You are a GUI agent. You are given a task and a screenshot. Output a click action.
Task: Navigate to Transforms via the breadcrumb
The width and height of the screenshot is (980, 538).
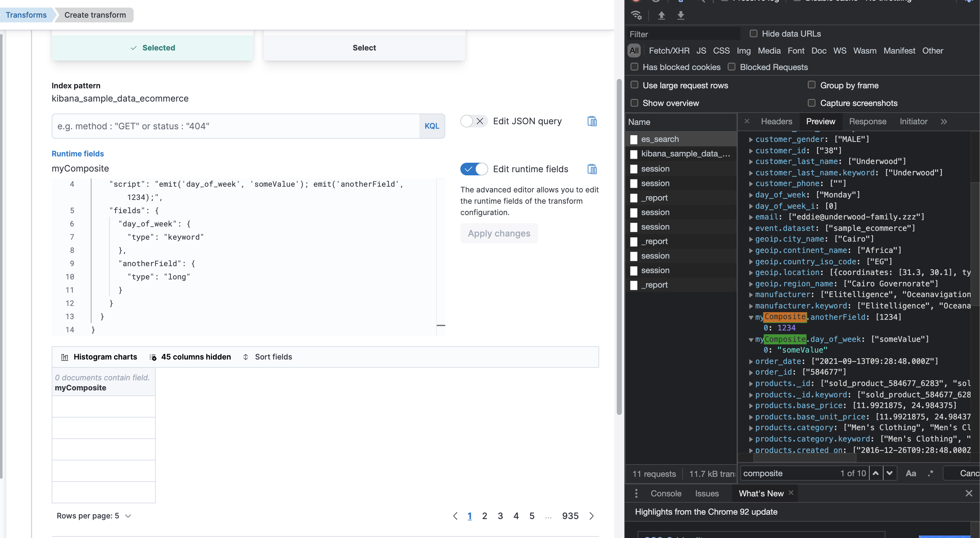[x=26, y=15]
